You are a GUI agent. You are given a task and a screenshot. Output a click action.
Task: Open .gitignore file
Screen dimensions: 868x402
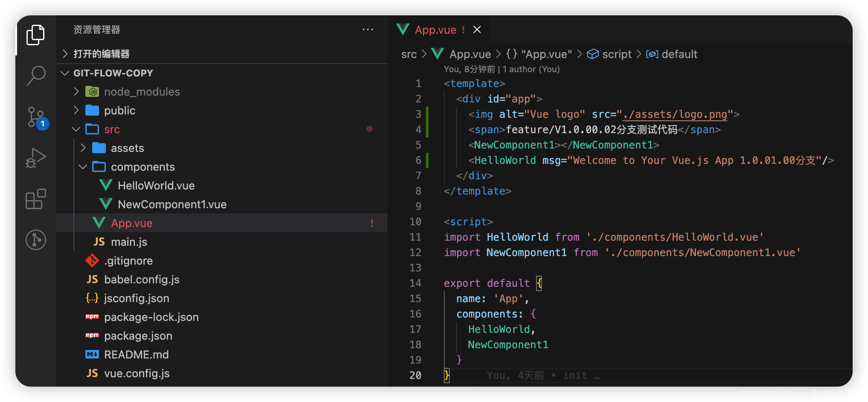coord(128,261)
